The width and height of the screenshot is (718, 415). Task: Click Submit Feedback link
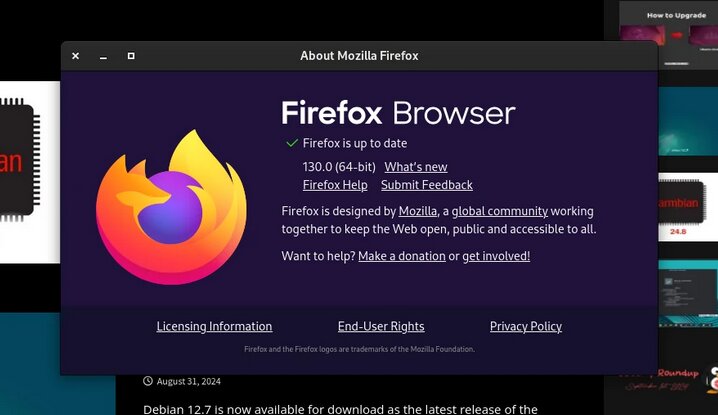[427, 185]
